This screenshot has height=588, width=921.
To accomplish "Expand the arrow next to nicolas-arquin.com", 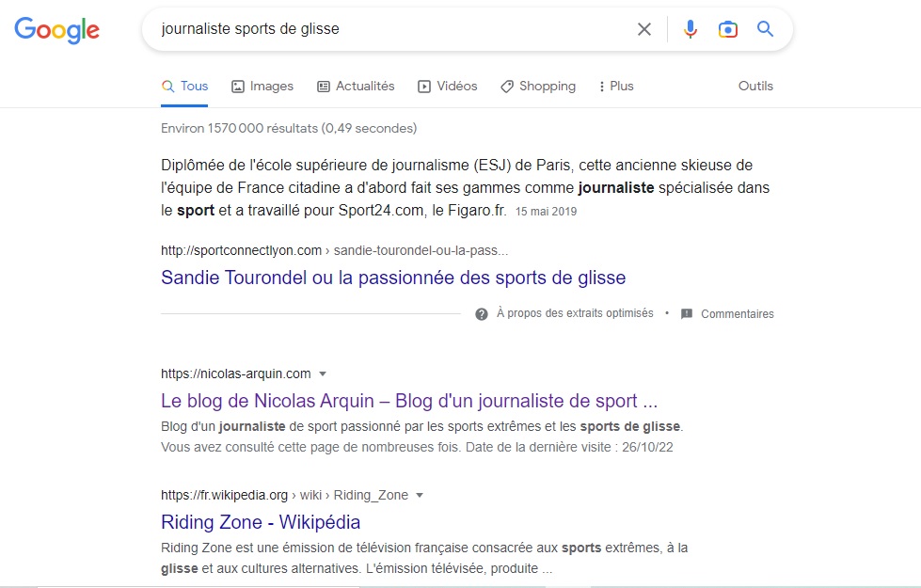I will pyautogui.click(x=323, y=373).
